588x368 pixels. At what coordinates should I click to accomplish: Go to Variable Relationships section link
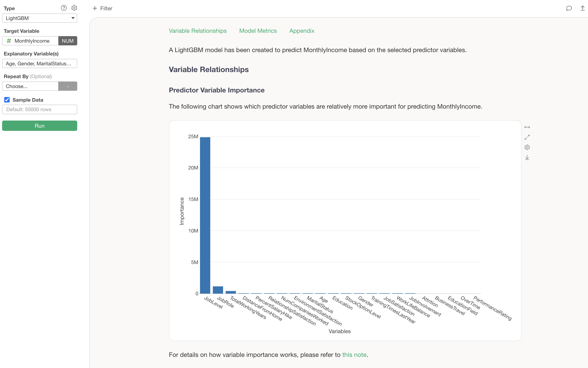[x=197, y=31]
